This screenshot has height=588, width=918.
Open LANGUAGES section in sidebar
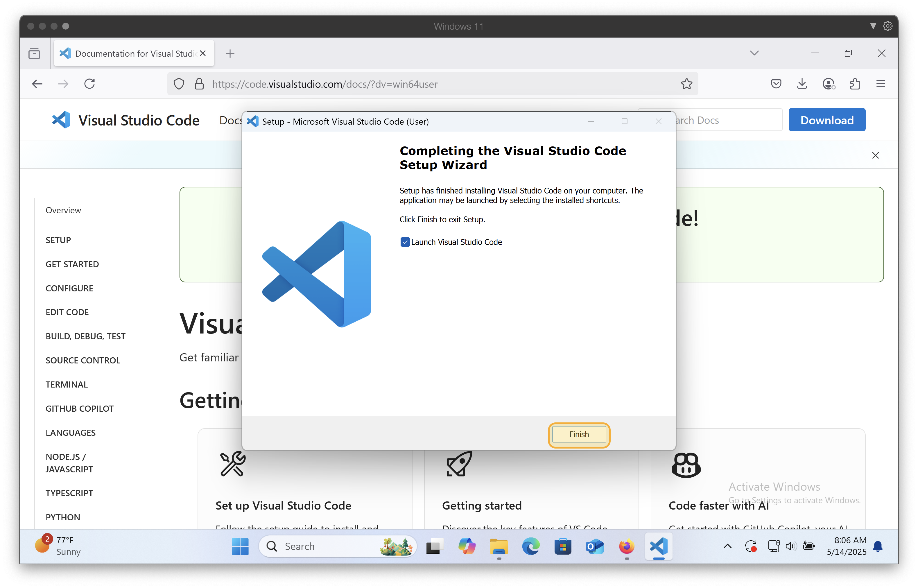tap(71, 433)
